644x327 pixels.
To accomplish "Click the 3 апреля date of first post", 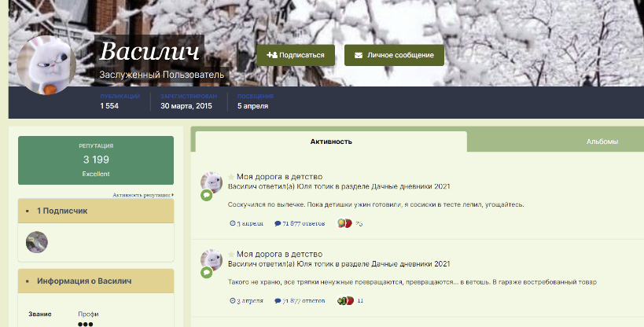I will pos(245,223).
